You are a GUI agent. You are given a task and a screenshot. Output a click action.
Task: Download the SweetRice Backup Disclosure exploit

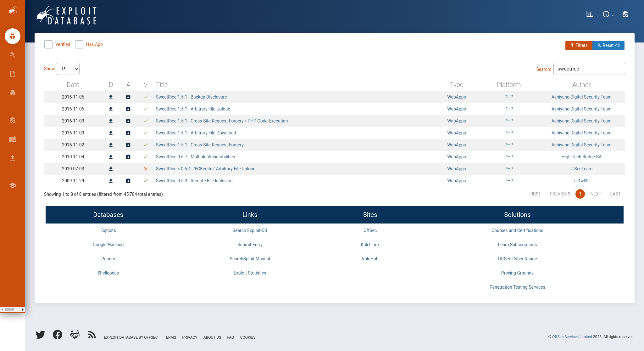pyautogui.click(x=111, y=97)
